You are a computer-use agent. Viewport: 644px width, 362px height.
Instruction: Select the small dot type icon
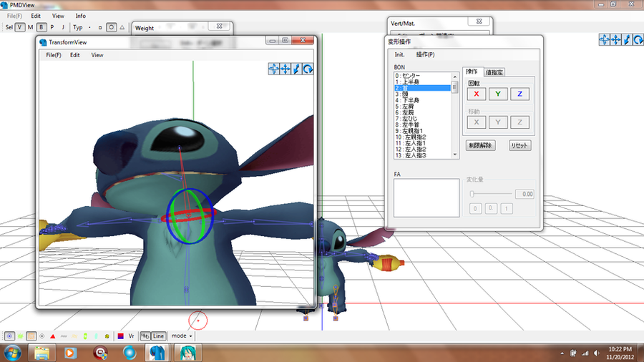pos(89,27)
